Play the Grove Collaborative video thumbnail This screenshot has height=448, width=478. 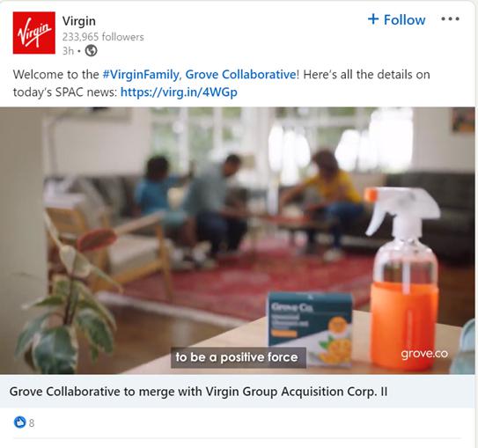point(238,240)
